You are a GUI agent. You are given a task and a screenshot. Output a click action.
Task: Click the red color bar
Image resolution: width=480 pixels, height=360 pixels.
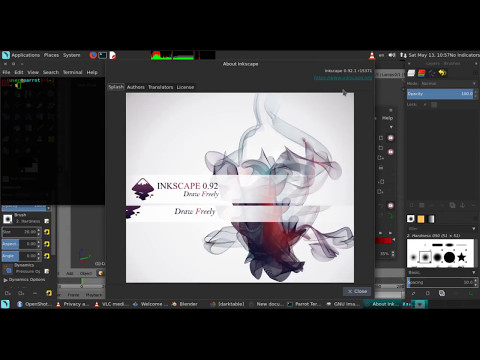[x=383, y=240]
